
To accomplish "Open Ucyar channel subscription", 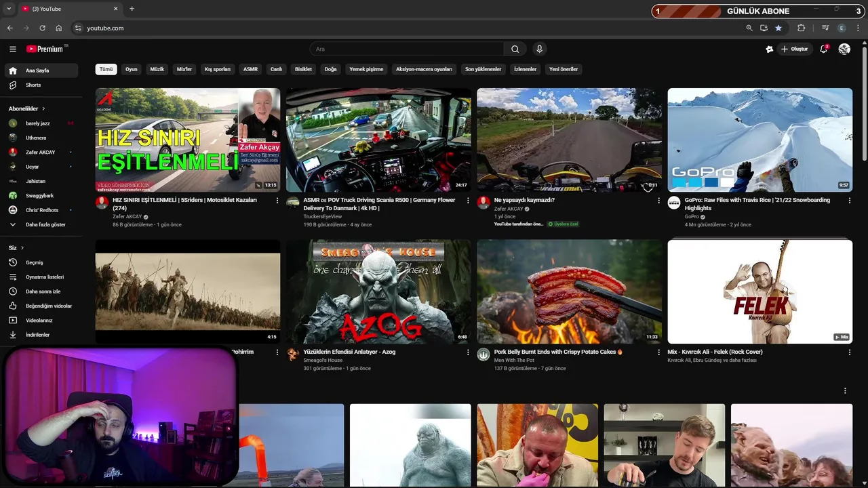I will (x=41, y=167).
